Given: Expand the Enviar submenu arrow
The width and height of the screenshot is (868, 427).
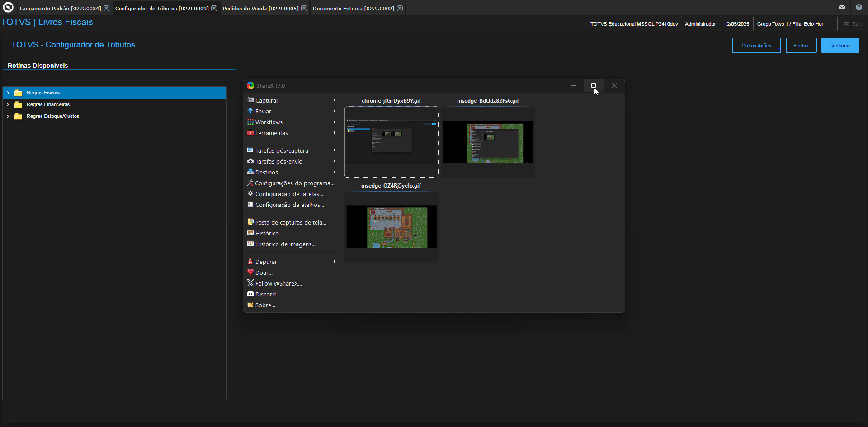Looking at the screenshot, I should (x=335, y=111).
